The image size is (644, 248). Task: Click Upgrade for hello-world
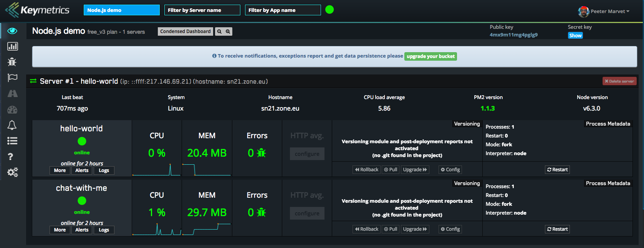[415, 170]
